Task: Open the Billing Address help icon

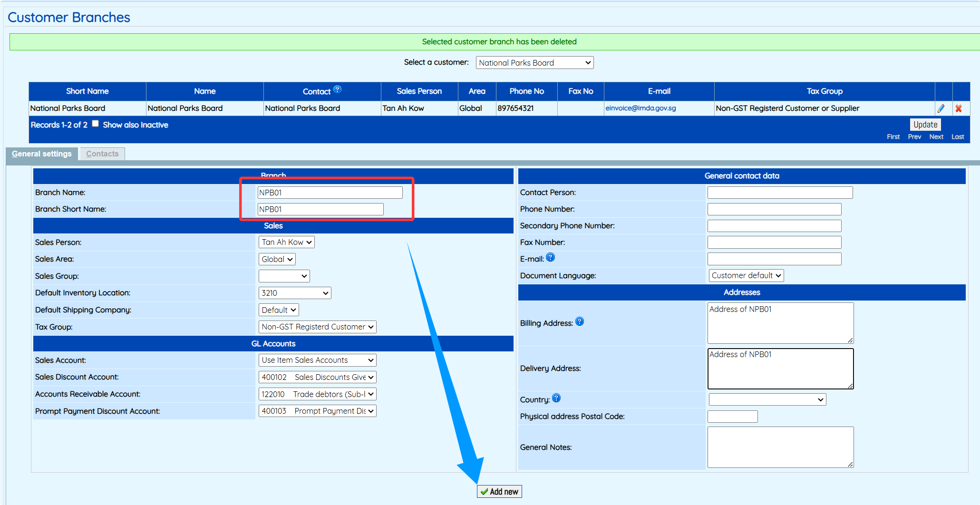Action: click(579, 321)
